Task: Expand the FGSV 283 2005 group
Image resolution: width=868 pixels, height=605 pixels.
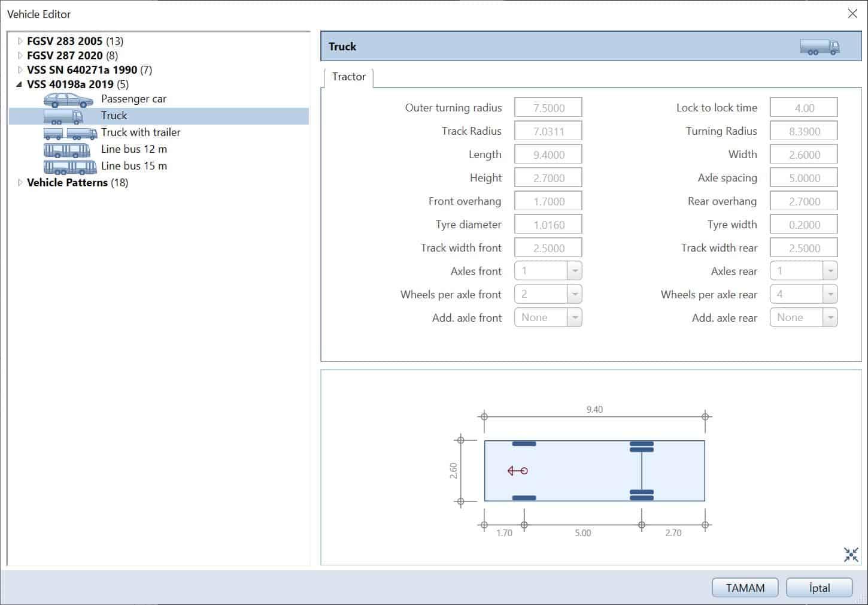Action: coord(20,41)
